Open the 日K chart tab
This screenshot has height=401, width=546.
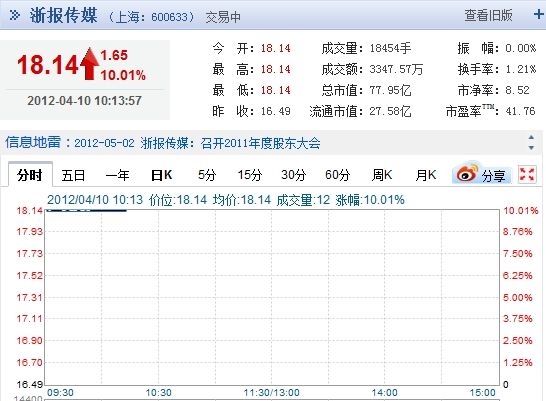[x=162, y=175]
